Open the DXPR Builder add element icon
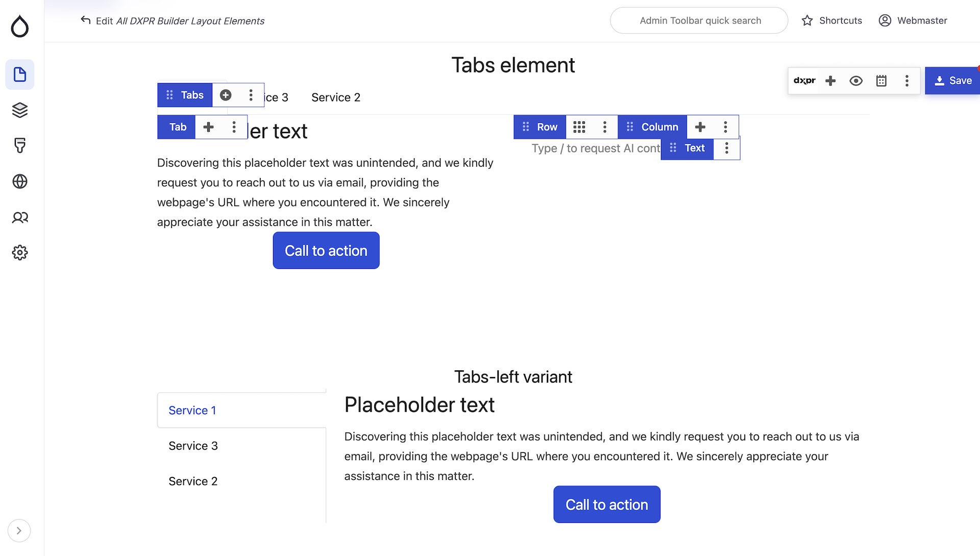980x556 pixels. click(x=831, y=81)
